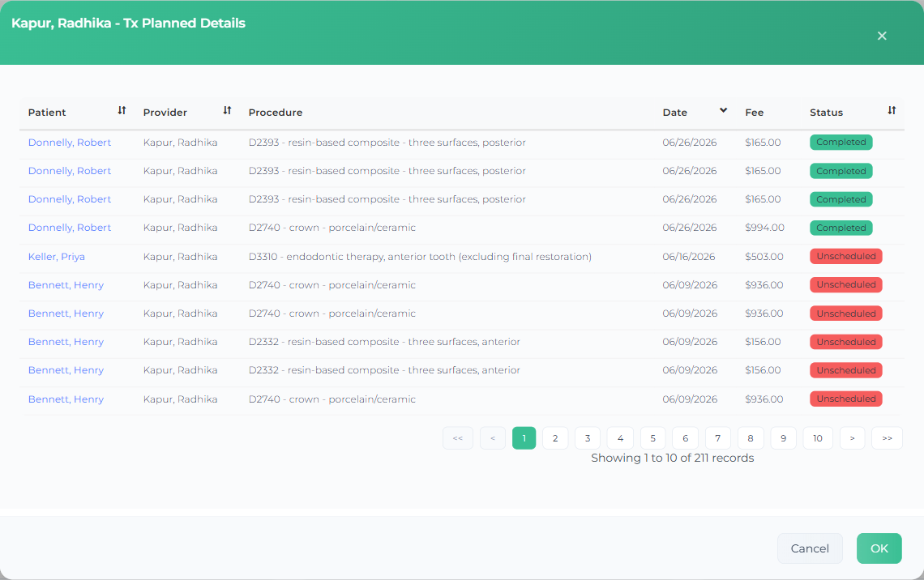
Task: Jump to pagination page 10
Action: click(818, 438)
